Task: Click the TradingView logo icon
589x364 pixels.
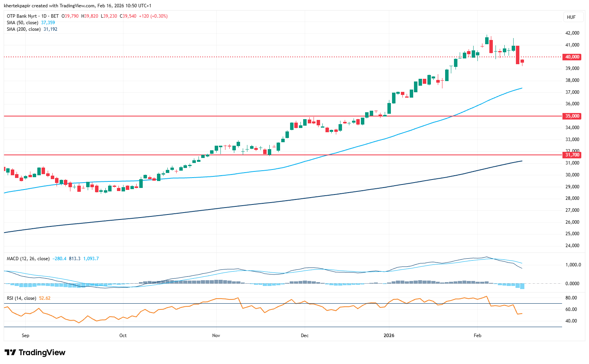Action: pos(10,352)
